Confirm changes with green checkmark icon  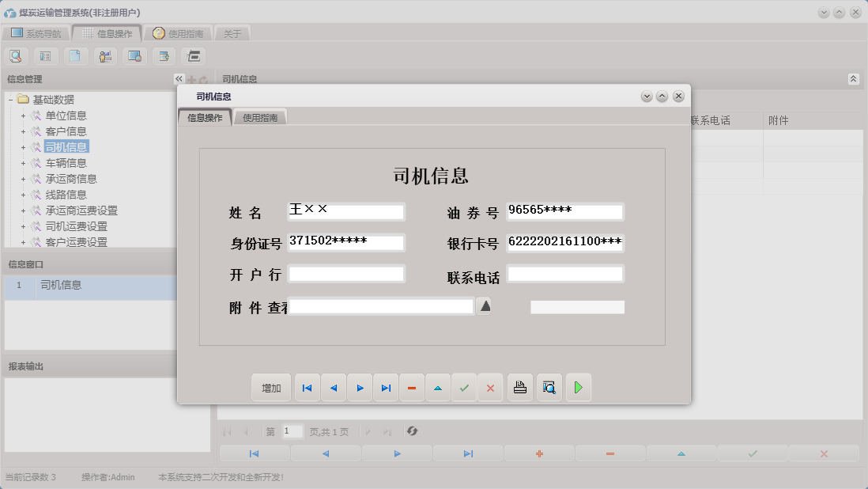[x=464, y=387]
